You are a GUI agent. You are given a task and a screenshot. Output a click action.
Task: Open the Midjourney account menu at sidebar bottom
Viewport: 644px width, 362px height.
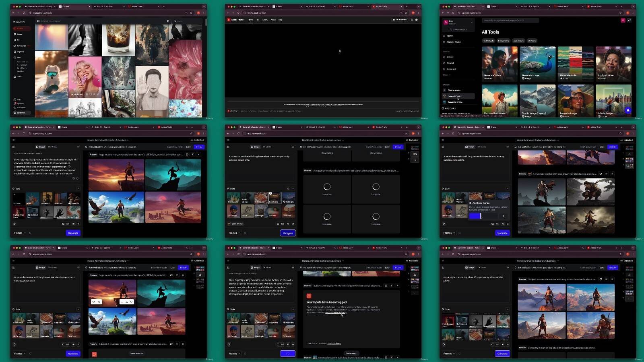tap(22, 113)
